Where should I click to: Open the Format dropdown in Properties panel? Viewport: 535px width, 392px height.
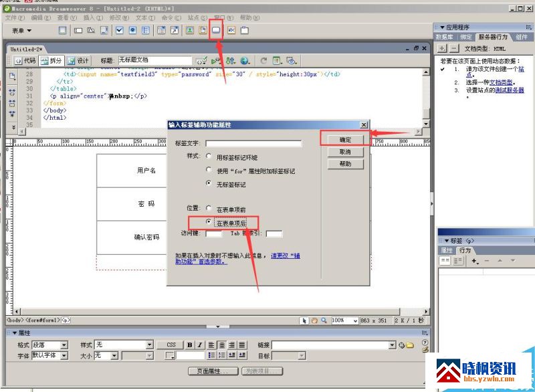[x=50, y=345]
